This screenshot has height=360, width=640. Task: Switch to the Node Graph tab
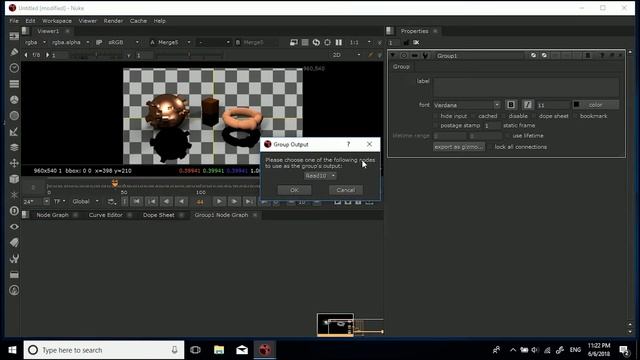click(52, 215)
